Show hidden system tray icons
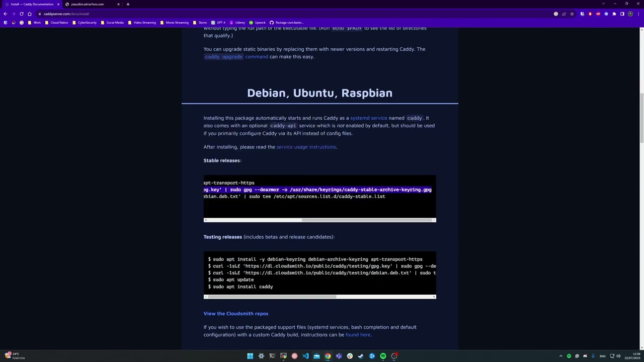The width and height of the screenshot is (644, 362). [x=561, y=356]
